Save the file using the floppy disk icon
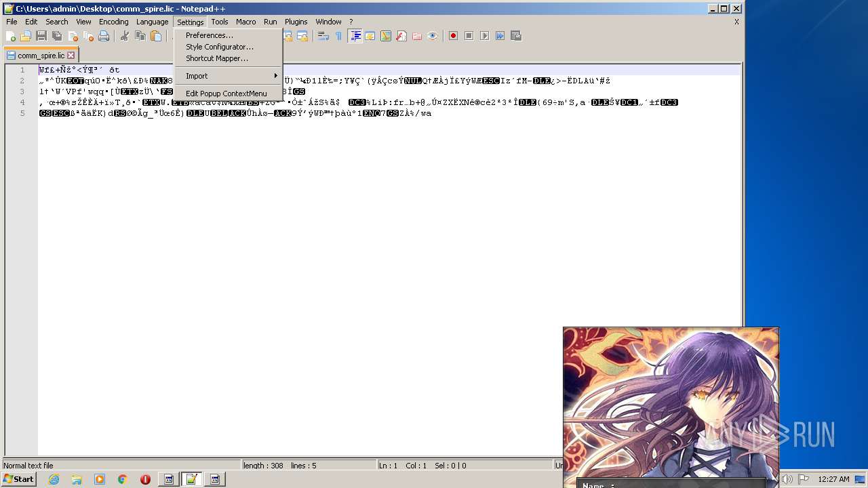 (x=41, y=36)
